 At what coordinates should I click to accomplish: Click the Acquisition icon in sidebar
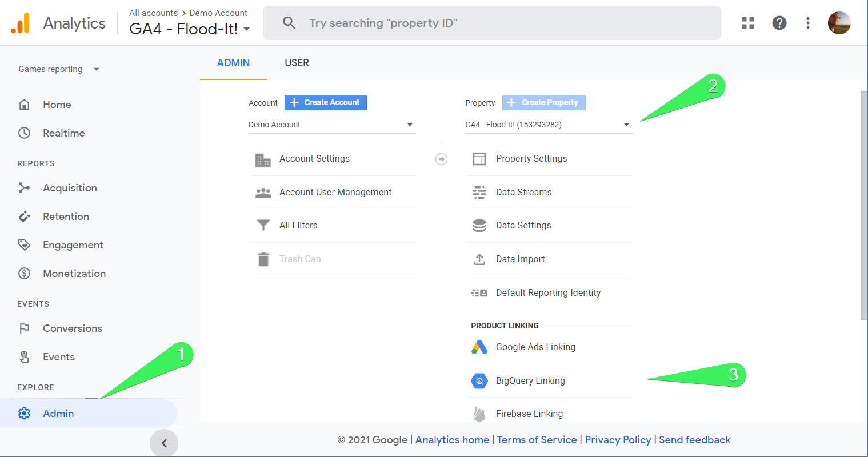tap(24, 188)
